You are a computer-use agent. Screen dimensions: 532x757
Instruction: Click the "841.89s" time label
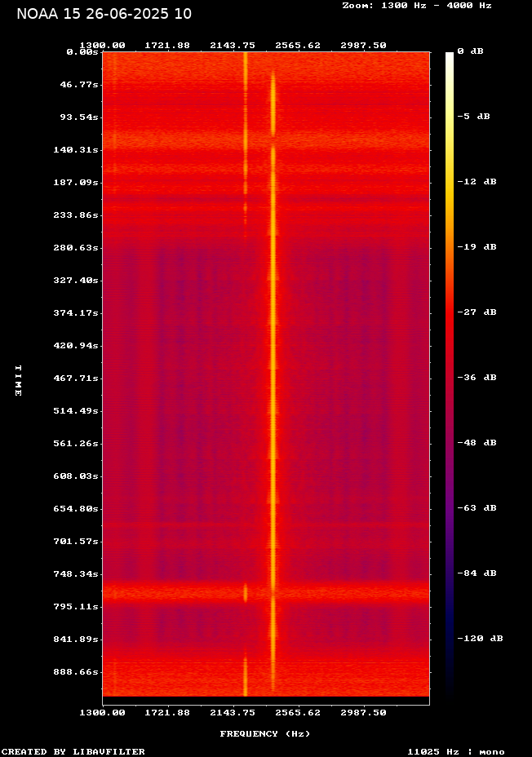(x=76, y=640)
